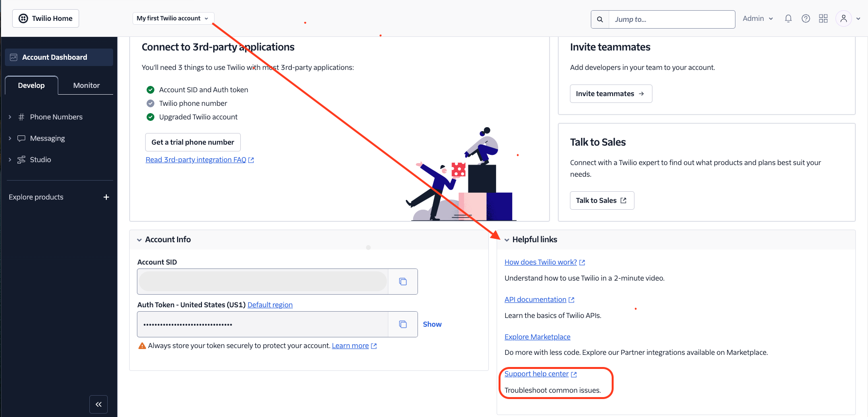The height and width of the screenshot is (417, 868).
Task: Collapse the Helpful links section
Action: tap(507, 240)
